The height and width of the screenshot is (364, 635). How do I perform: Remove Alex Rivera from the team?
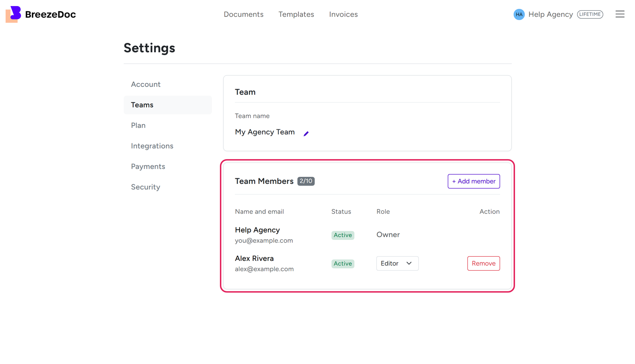[484, 264]
